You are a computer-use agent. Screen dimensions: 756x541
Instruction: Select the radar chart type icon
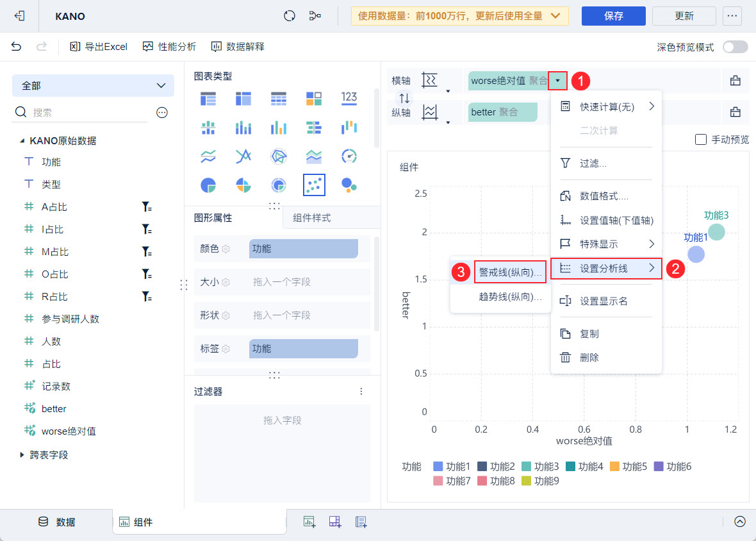[279, 156]
